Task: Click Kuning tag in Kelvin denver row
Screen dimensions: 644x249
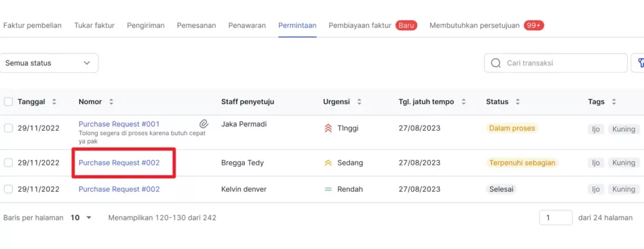Action: [624, 189]
